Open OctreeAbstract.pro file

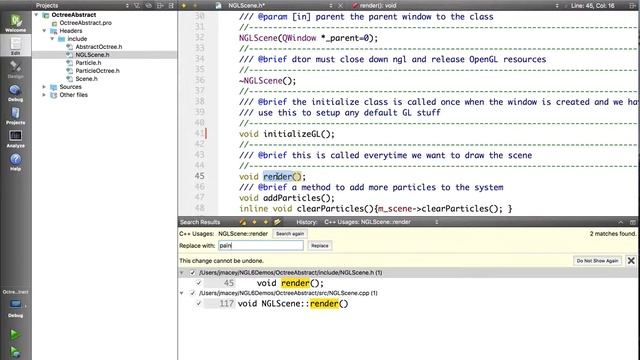pos(85,23)
